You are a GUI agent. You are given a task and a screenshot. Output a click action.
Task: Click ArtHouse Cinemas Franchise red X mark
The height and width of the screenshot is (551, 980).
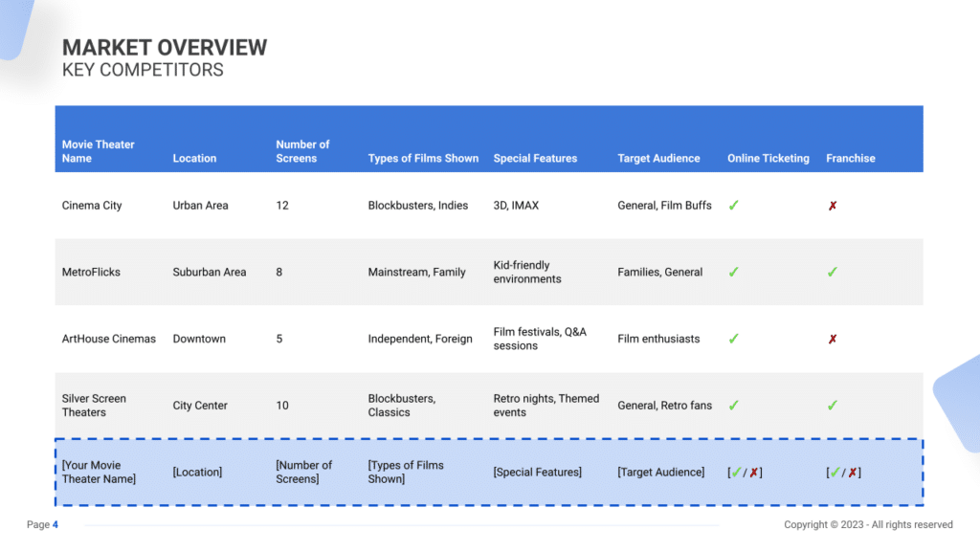(833, 339)
